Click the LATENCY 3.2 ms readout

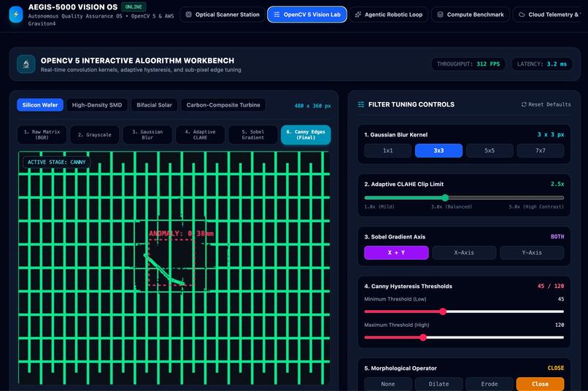pyautogui.click(x=542, y=64)
